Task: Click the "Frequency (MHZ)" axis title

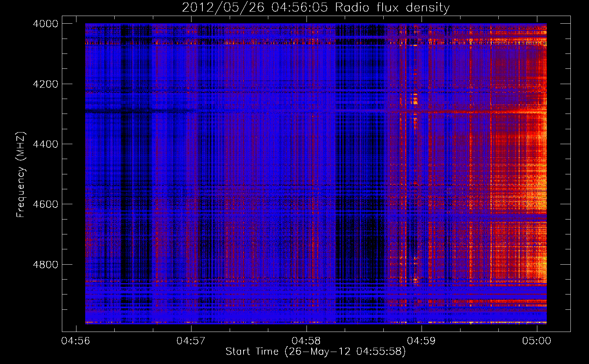Action: (x=21, y=175)
